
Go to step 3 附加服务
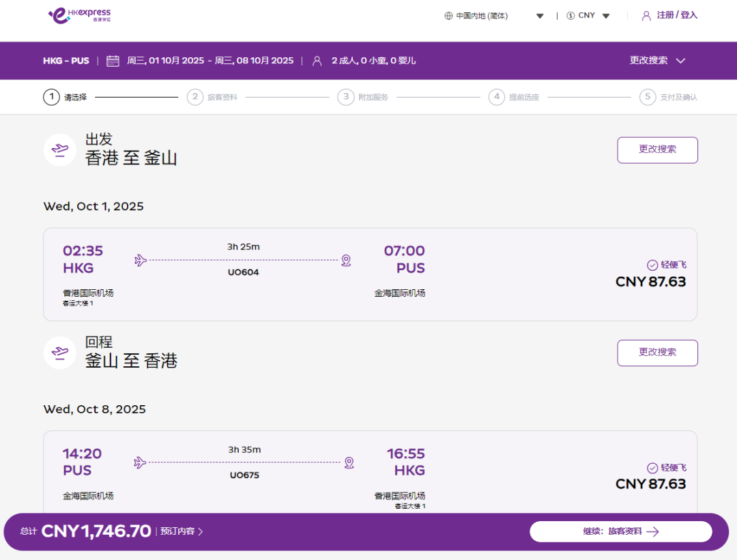[x=363, y=98]
